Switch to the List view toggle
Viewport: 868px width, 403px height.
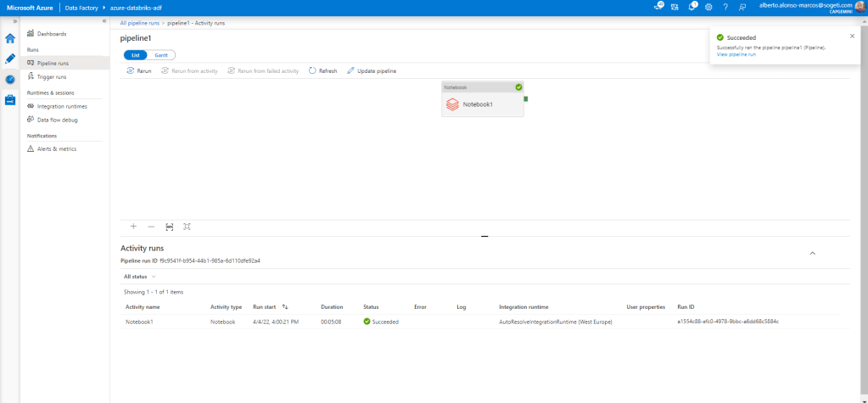(x=136, y=54)
